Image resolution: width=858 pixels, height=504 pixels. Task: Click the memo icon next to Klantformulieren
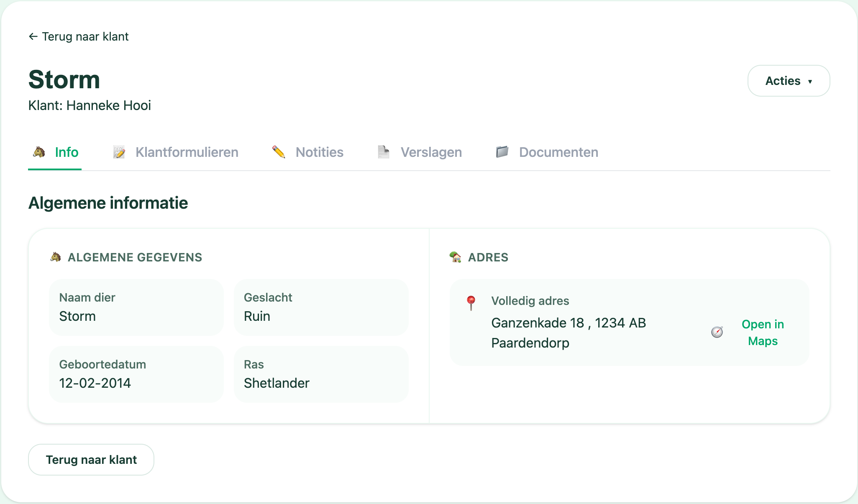pyautogui.click(x=119, y=152)
